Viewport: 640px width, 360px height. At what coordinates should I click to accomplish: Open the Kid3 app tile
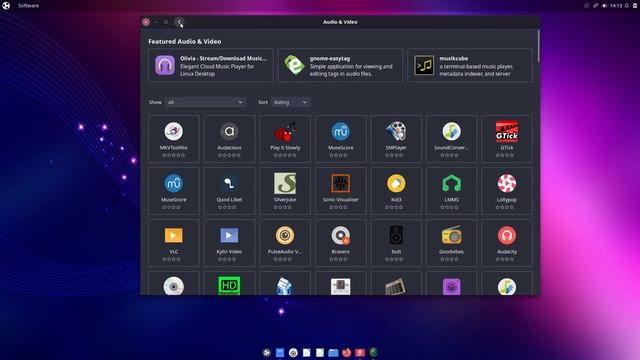tap(396, 191)
